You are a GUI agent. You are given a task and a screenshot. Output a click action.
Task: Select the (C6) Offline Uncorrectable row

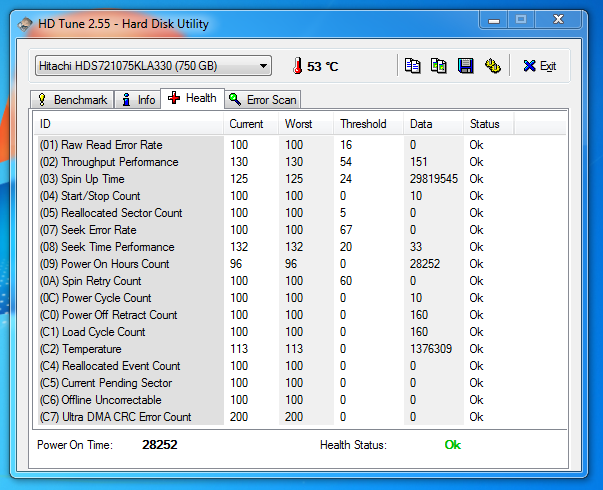300,400
